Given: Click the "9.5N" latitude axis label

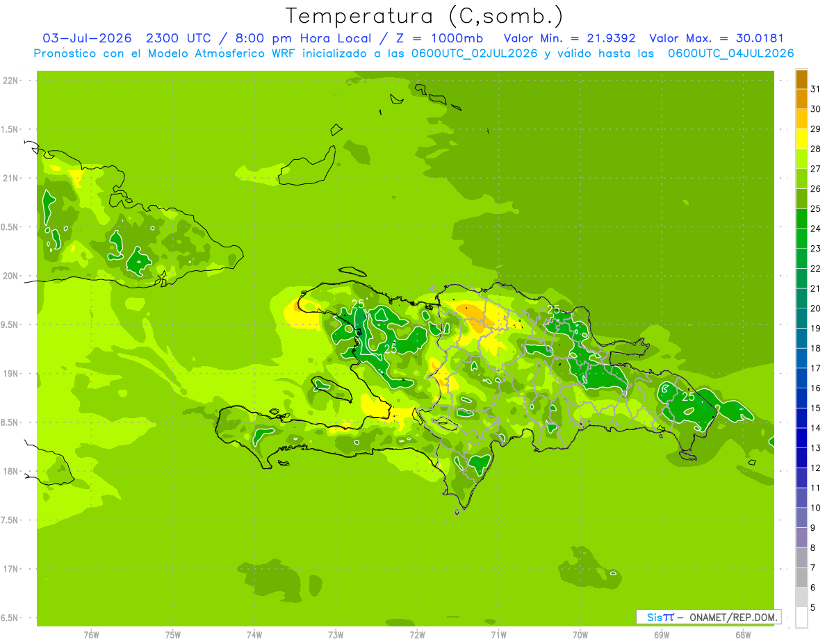Looking at the screenshot, I should point(10,325).
